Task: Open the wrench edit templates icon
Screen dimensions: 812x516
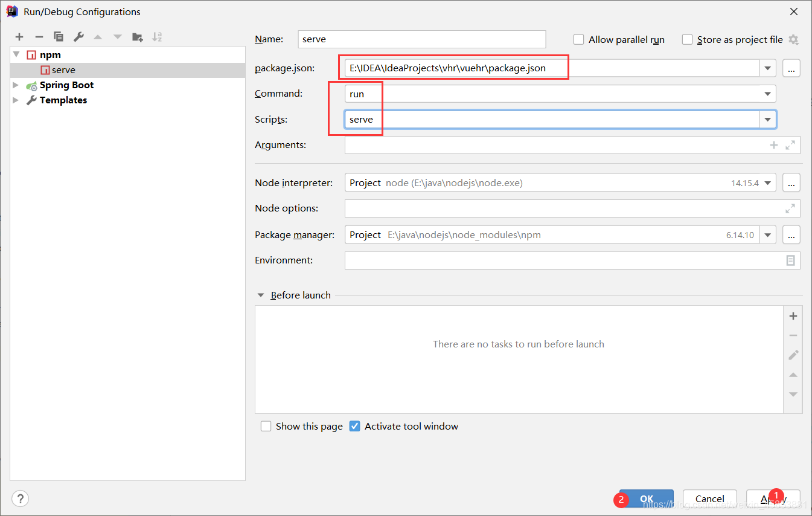Action: (78, 37)
